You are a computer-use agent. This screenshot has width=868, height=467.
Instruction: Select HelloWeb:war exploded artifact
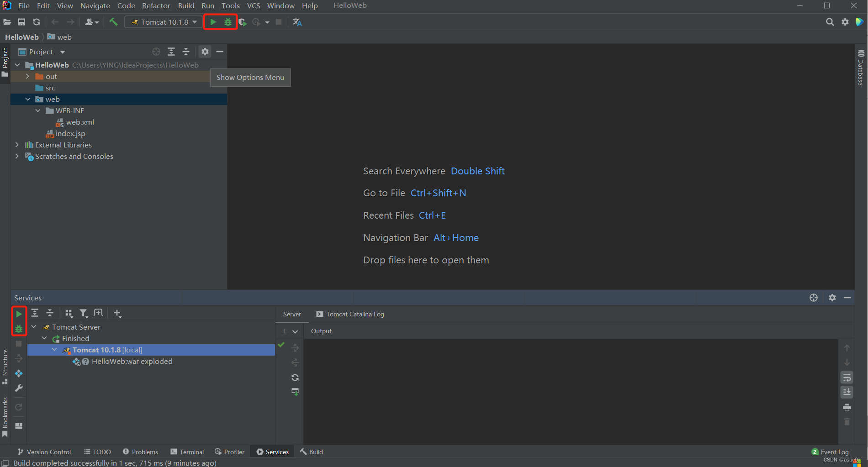[x=132, y=361]
